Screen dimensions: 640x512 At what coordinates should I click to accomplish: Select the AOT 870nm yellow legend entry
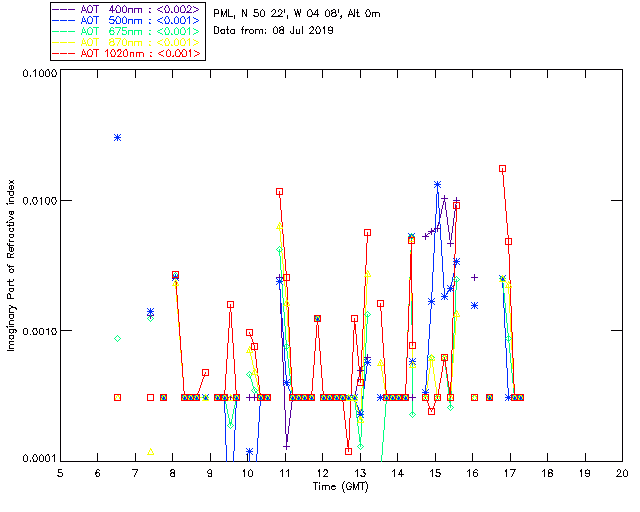pyautogui.click(x=127, y=42)
